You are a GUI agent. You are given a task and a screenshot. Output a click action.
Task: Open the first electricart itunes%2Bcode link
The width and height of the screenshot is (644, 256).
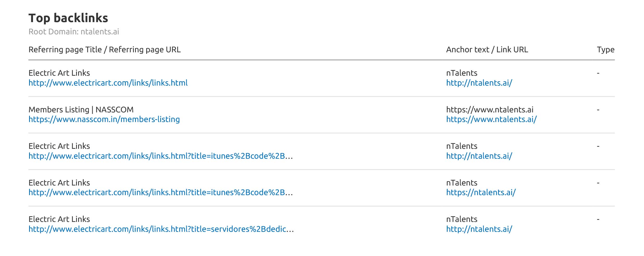pos(161,156)
